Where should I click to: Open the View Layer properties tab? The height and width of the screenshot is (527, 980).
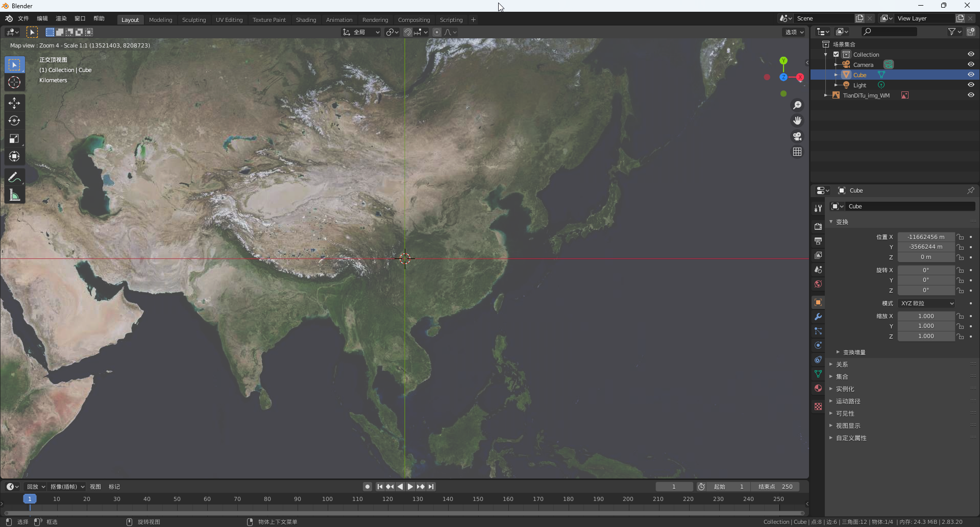point(818,255)
